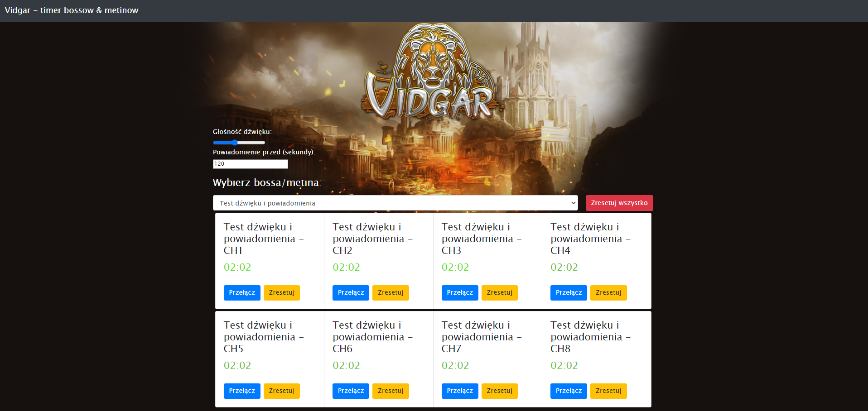Click the 'Test dźwięku i powiadomienia – CH7' title
868x411 pixels.
482,337
